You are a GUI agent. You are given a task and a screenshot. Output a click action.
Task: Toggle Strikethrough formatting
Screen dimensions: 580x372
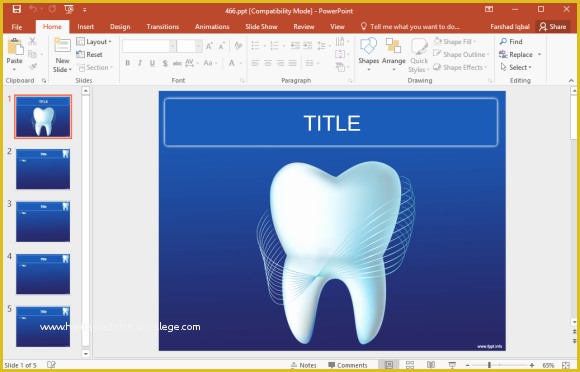click(x=177, y=63)
